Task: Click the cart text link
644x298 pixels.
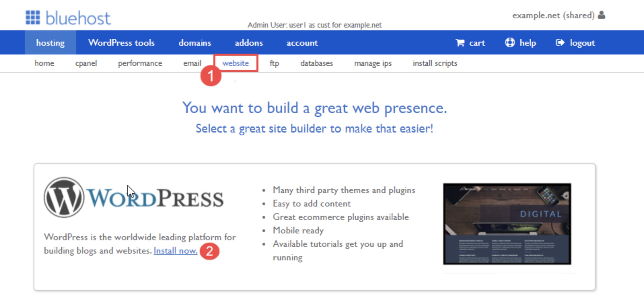Action: (477, 43)
